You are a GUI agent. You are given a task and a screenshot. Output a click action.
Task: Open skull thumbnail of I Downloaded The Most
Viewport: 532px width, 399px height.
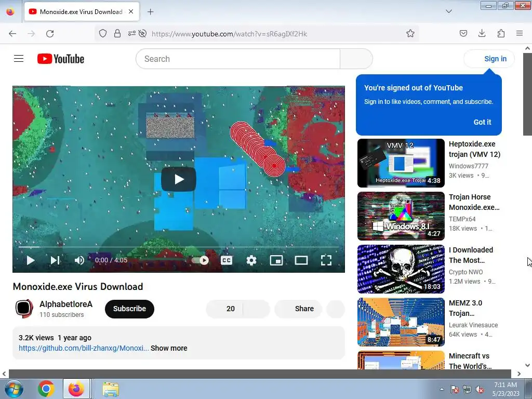(401, 269)
